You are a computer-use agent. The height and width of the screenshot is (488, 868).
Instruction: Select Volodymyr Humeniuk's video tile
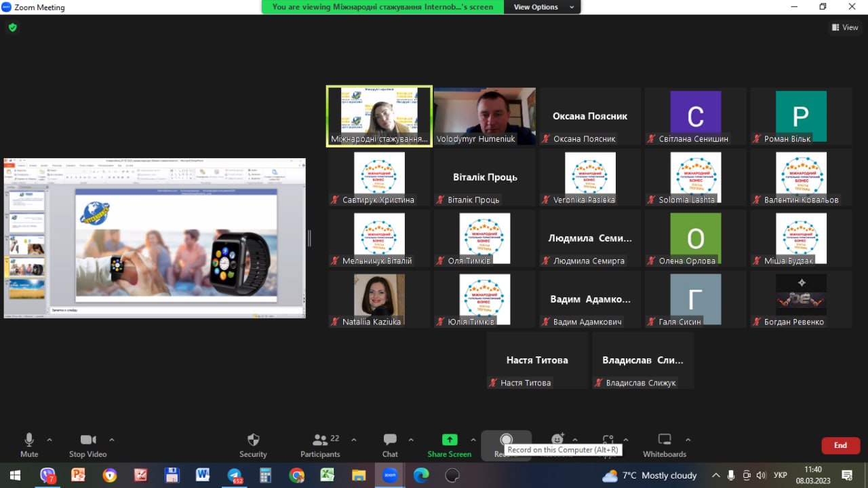coord(484,116)
